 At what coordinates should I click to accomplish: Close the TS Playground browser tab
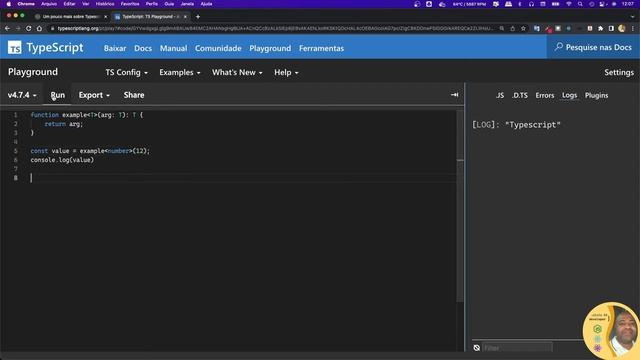click(x=185, y=17)
